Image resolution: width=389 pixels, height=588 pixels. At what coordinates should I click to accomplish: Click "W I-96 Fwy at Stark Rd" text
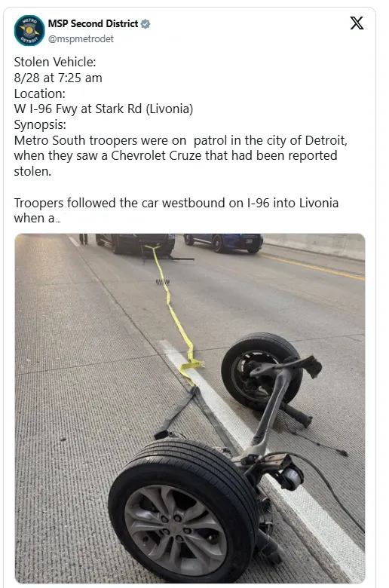78,109
